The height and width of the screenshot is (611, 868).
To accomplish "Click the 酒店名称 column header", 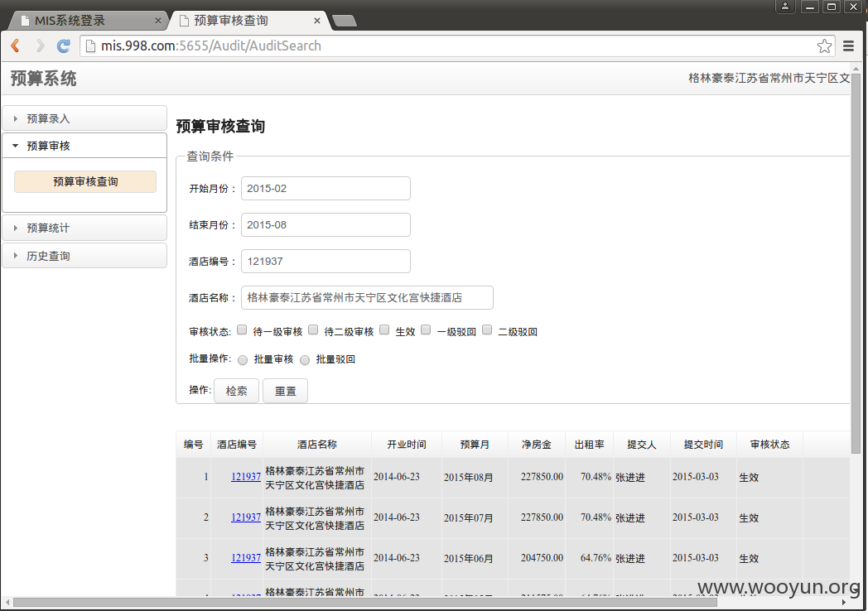I will point(316,445).
